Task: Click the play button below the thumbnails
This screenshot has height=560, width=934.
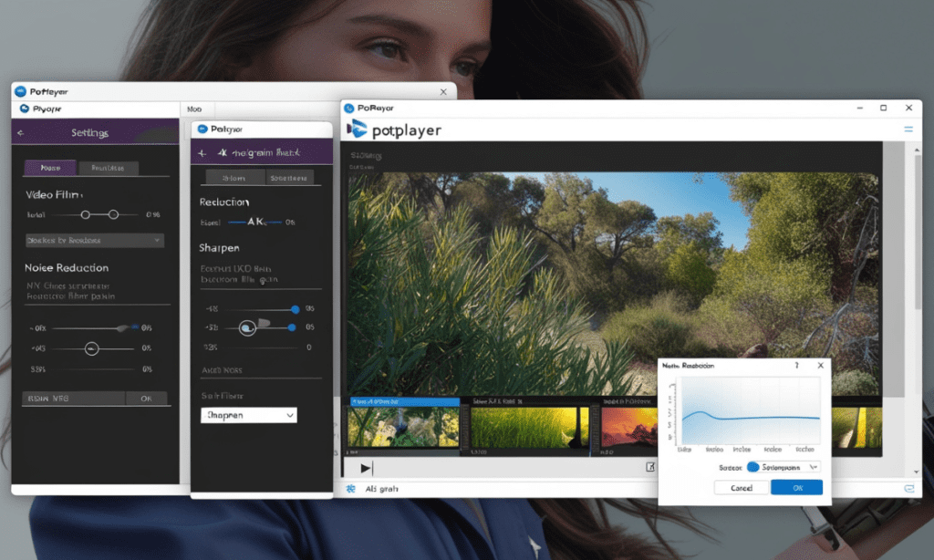Action: click(366, 468)
